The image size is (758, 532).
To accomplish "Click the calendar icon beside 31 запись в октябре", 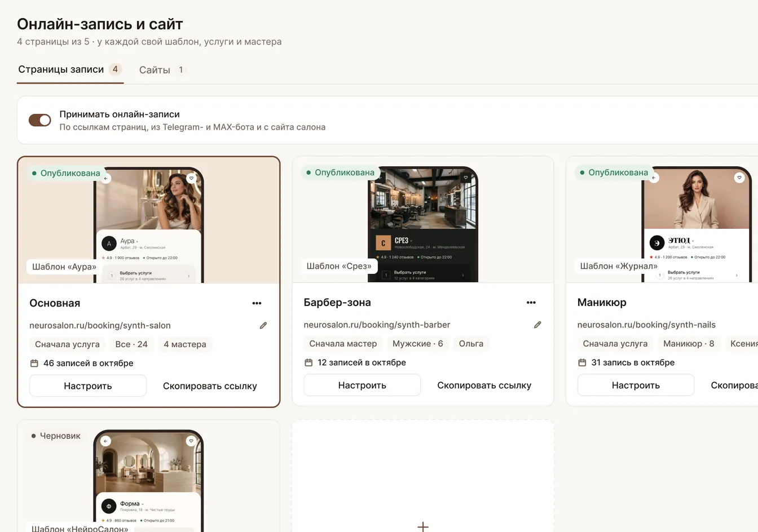I will tap(582, 363).
